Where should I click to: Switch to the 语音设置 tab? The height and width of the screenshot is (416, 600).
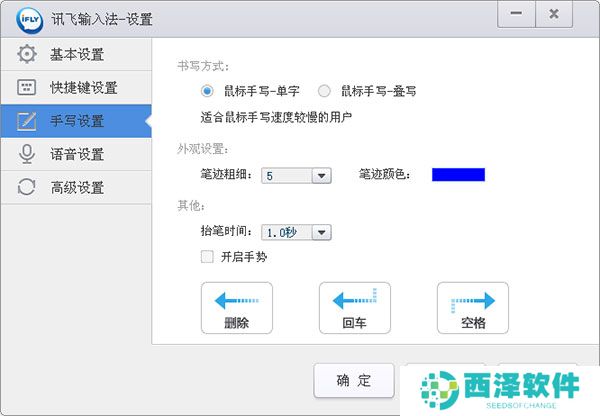pos(76,154)
